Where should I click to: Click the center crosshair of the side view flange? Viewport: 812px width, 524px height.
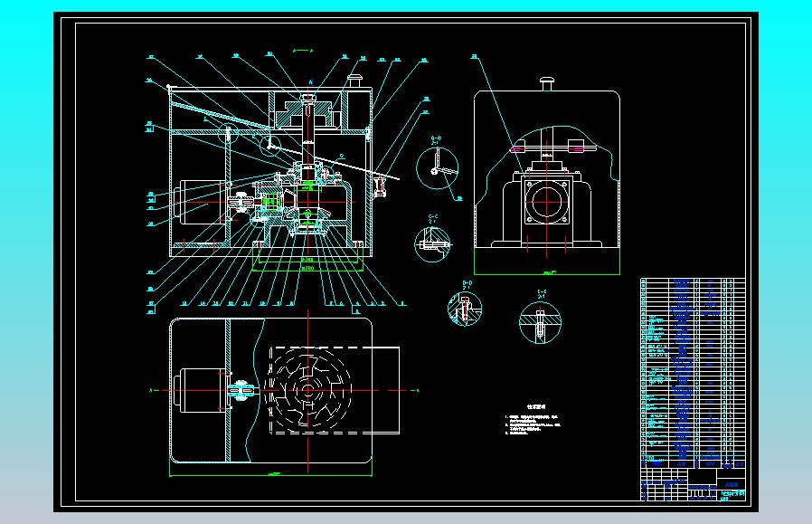click(548, 201)
